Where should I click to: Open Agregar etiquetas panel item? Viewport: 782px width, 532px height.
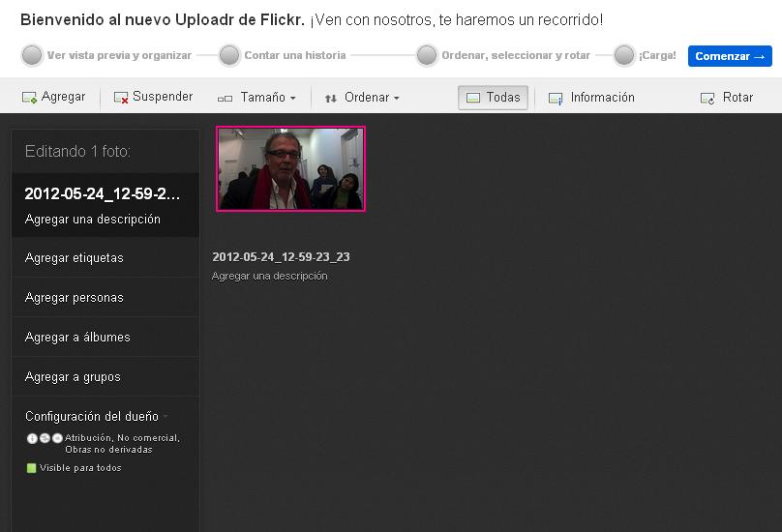105,257
